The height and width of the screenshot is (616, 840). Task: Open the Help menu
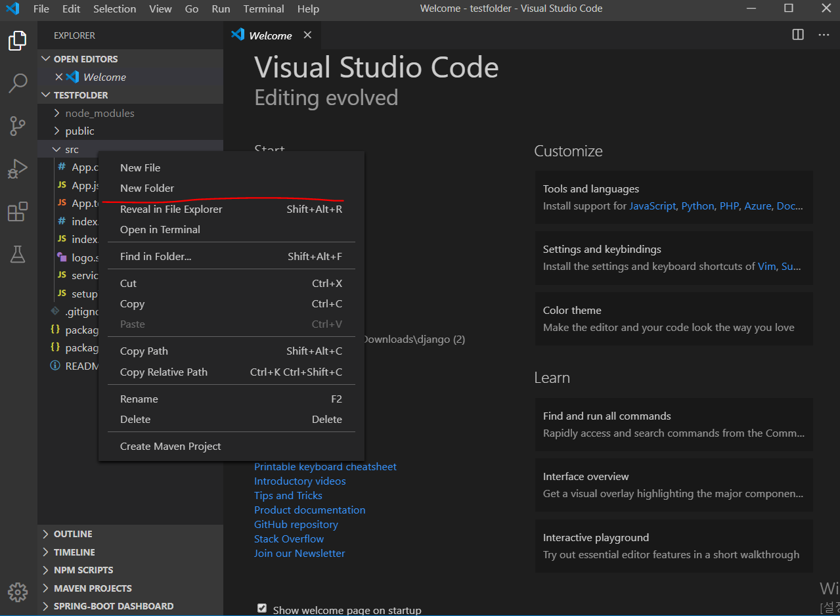tap(308, 9)
